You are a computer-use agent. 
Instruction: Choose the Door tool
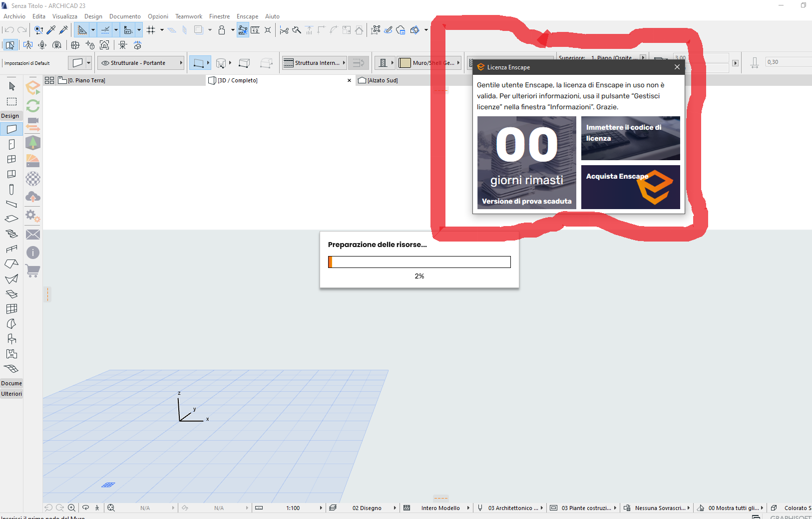(x=11, y=144)
